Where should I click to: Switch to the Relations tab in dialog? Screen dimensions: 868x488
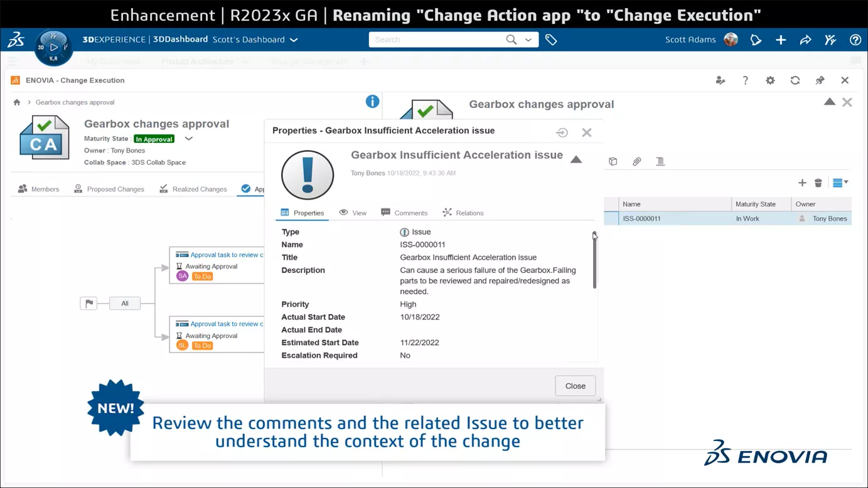[x=463, y=213]
